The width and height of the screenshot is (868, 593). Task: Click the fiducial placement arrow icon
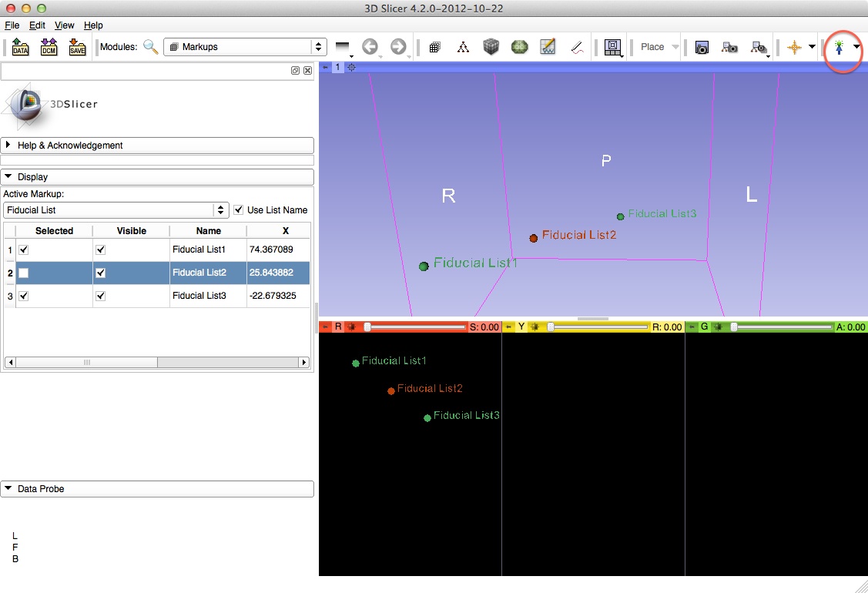point(839,47)
